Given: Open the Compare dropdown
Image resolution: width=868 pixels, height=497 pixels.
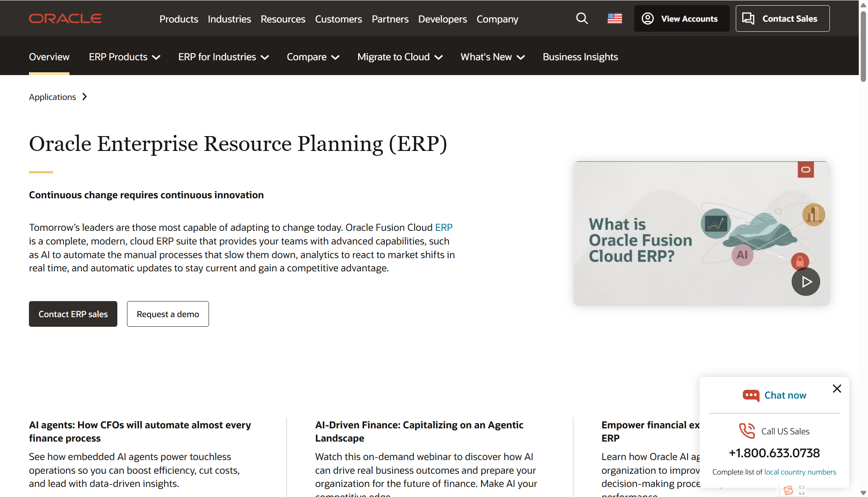Looking at the screenshot, I should coord(313,57).
